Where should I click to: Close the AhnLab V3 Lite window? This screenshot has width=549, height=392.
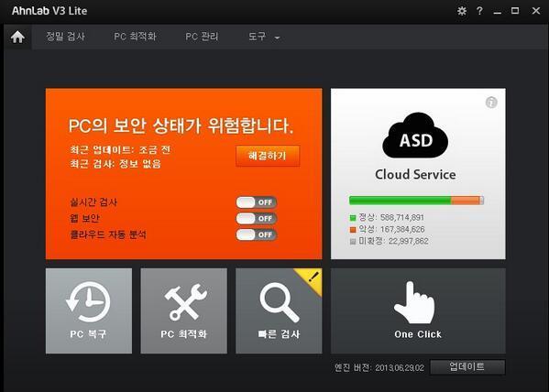[x=535, y=11]
